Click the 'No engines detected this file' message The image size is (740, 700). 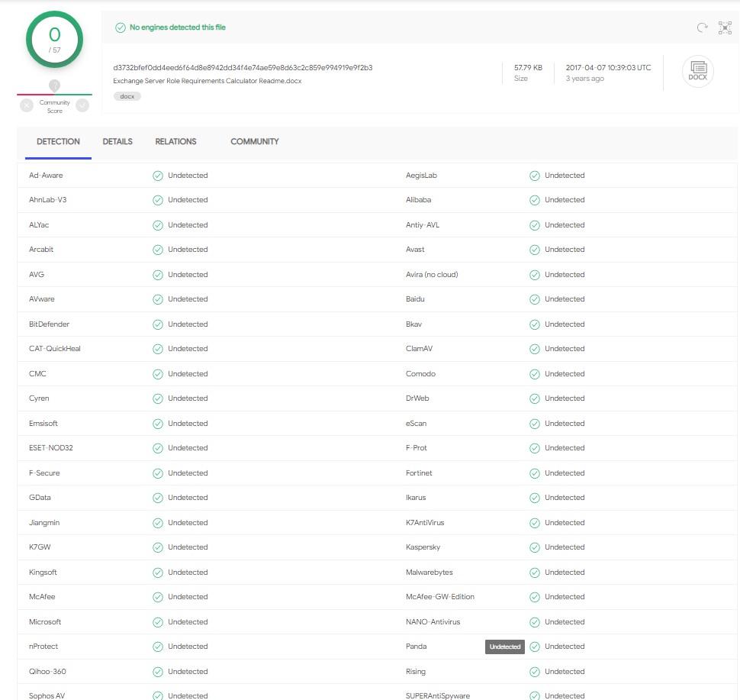pyautogui.click(x=178, y=27)
